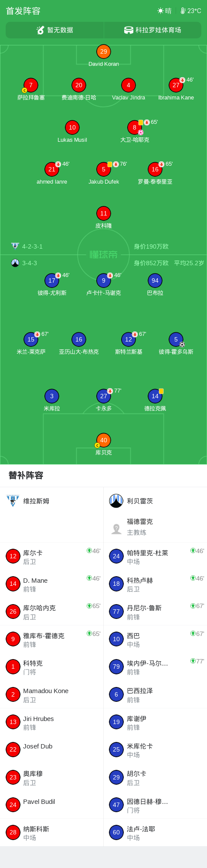The height and width of the screenshot is (868, 207).
Task: Tap Jakub Dufek's number 5 badge
Action: pyautogui.click(x=104, y=169)
